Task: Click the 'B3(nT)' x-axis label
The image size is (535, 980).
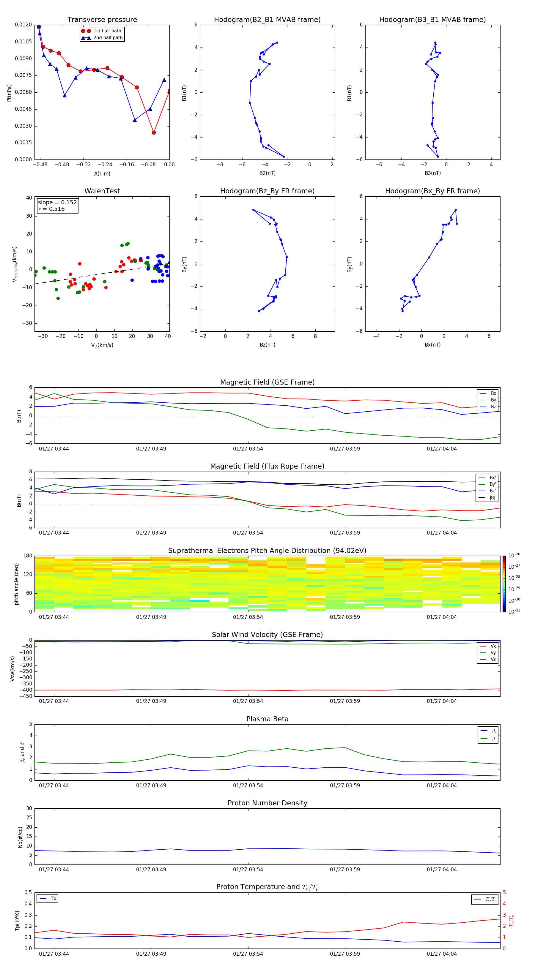Action: pos(432,173)
